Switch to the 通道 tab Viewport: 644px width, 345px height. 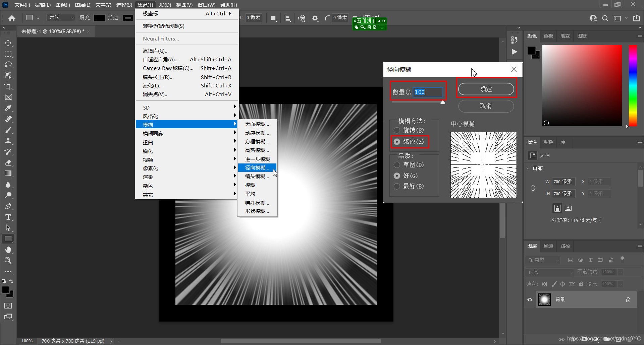[x=548, y=246]
